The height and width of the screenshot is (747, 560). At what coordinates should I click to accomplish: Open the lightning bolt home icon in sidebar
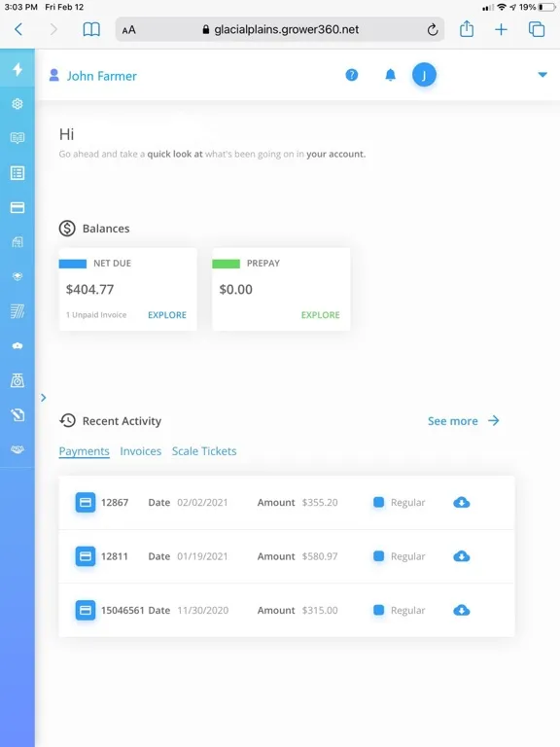click(17, 69)
